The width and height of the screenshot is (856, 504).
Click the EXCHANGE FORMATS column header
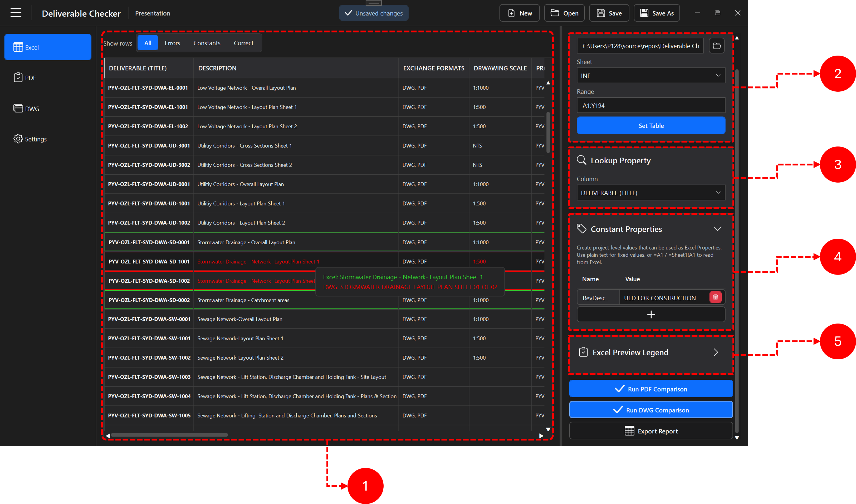[433, 68]
